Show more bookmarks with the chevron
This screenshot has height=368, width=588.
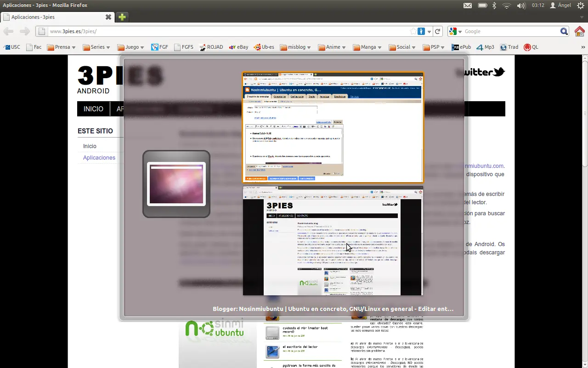tap(583, 47)
